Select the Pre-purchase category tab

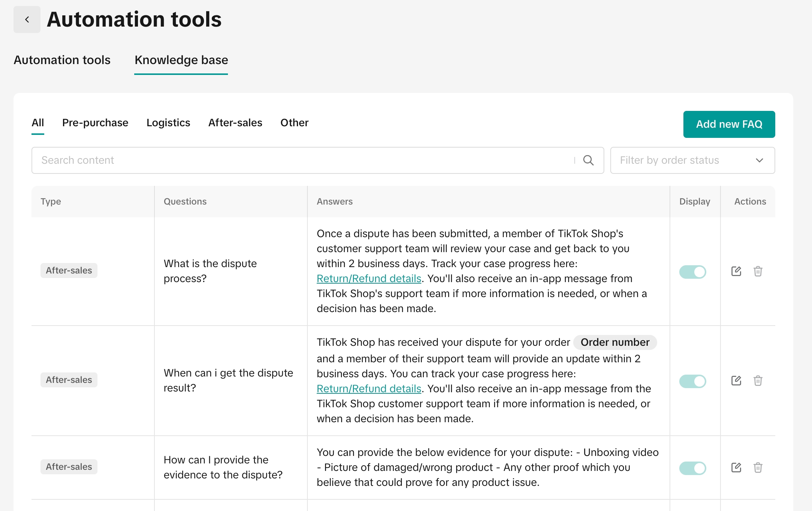click(95, 123)
